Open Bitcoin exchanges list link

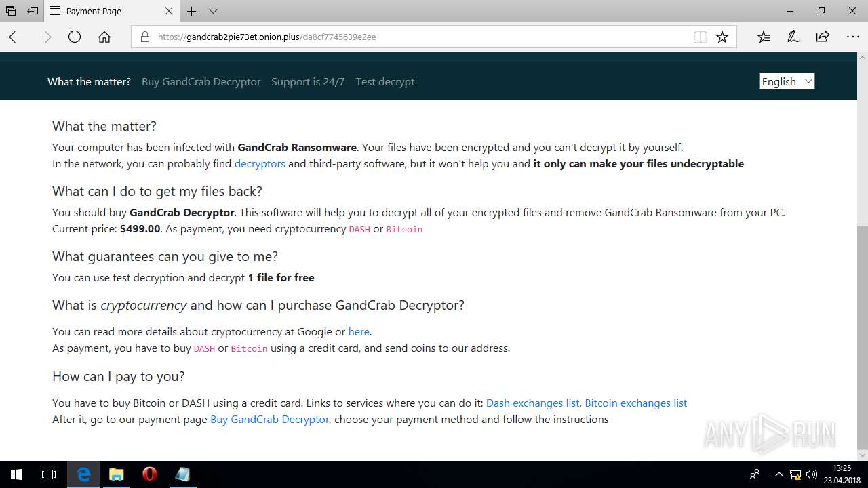[636, 403]
